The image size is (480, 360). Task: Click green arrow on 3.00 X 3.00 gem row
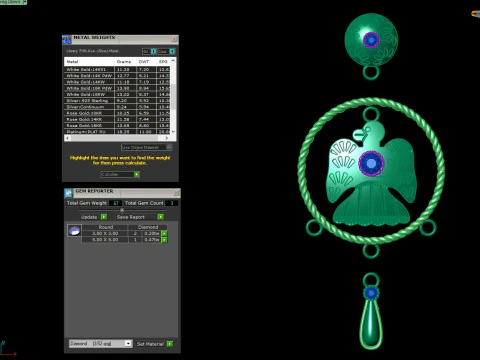coord(164,233)
